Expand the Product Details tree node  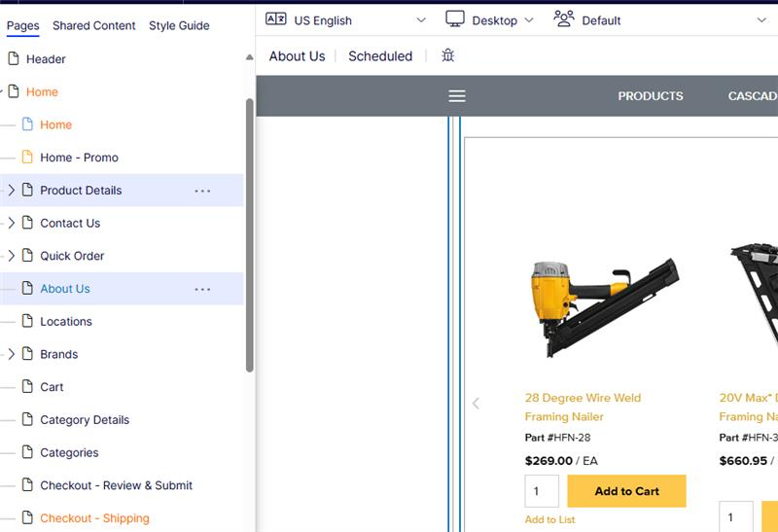(12, 191)
